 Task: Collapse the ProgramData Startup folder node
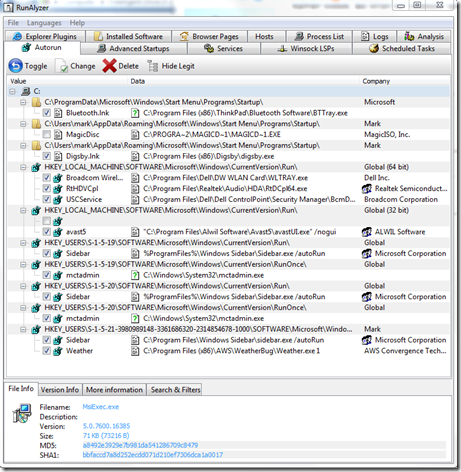[23, 102]
